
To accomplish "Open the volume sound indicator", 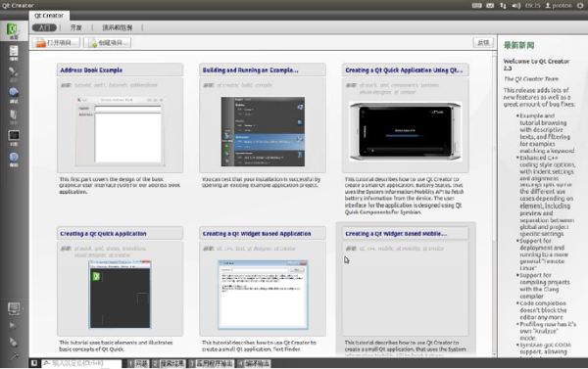I will [x=516, y=5].
